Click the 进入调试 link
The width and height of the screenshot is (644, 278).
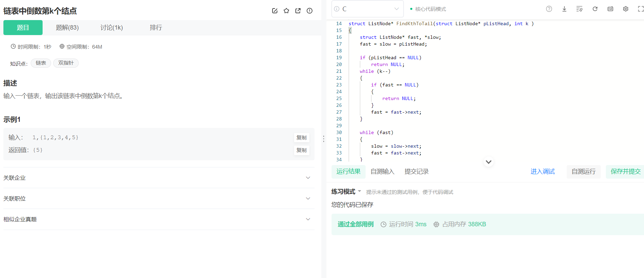542,171
